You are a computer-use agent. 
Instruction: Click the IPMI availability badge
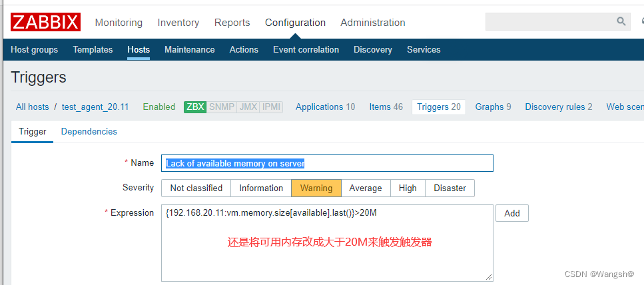(x=271, y=107)
